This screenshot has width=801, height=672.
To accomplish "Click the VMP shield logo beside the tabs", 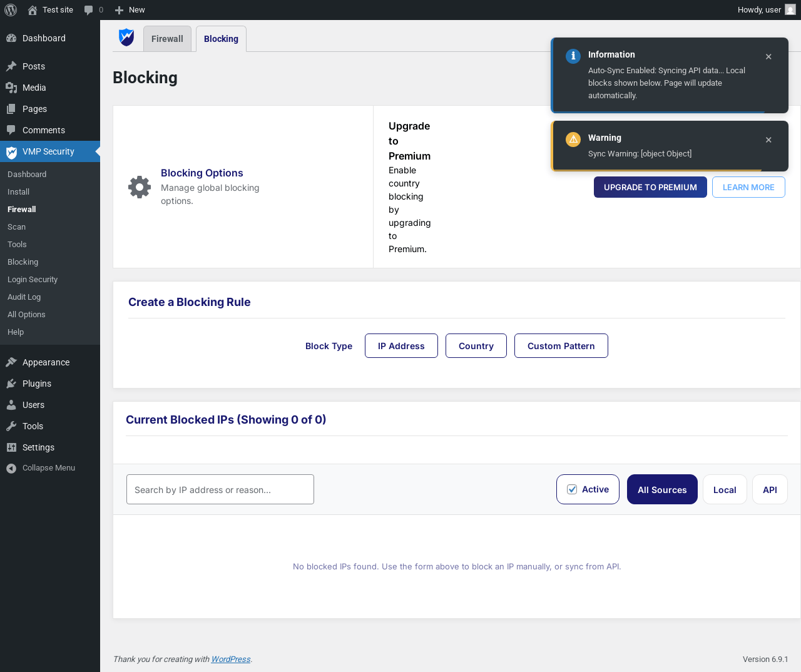I will click(126, 38).
